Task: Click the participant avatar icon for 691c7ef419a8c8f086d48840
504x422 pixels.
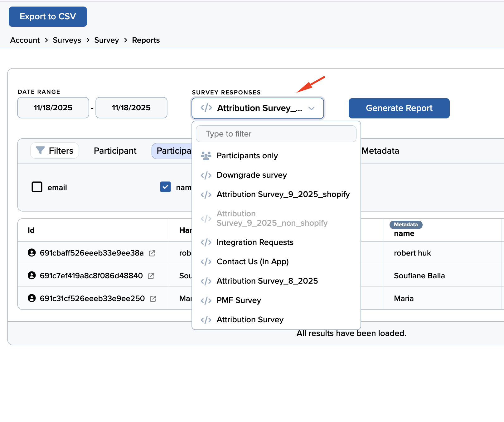Action: click(x=32, y=276)
